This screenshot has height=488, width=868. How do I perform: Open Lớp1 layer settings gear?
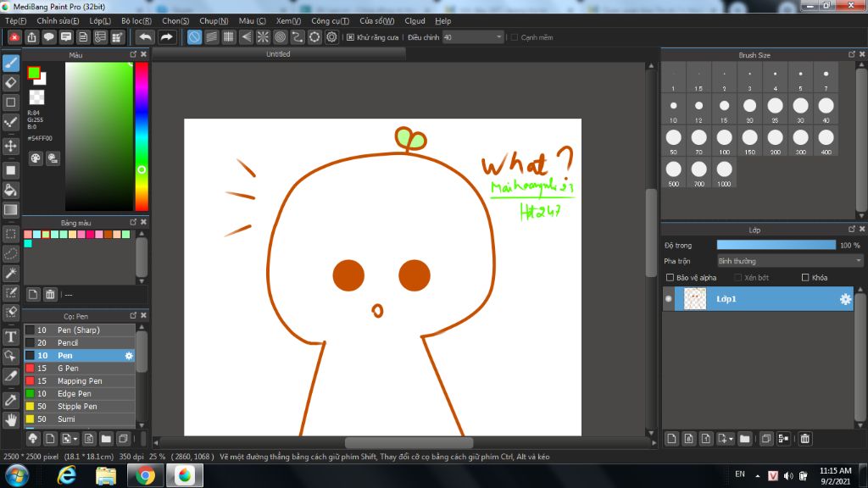coord(845,299)
